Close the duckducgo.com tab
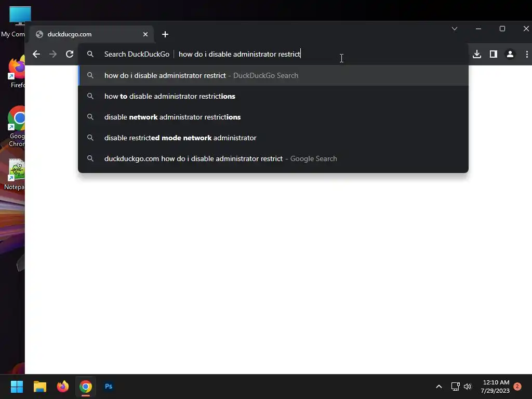The image size is (532, 399). point(145,34)
